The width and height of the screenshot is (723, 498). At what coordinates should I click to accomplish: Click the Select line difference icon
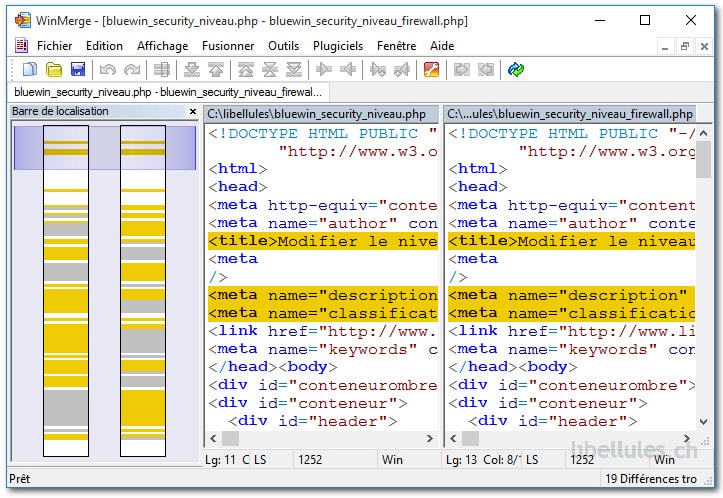coord(161,70)
